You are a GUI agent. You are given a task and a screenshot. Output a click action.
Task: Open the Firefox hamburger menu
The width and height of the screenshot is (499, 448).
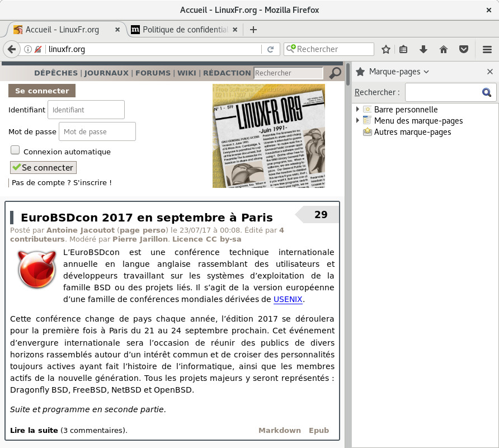click(487, 49)
